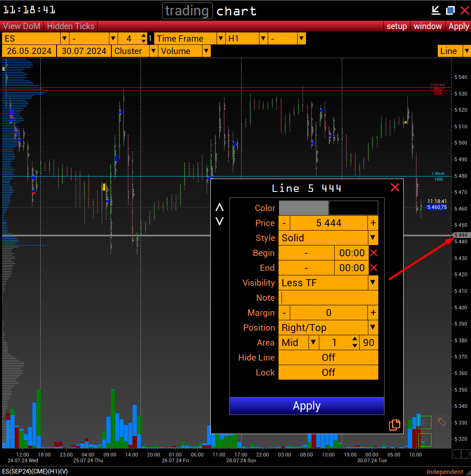Click the copy line settings icon
The image size is (471, 476).
click(395, 424)
